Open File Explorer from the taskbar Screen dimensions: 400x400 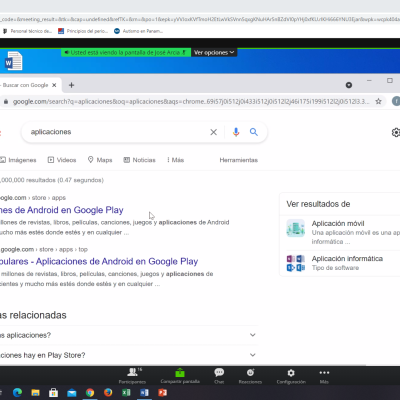(x=35, y=393)
